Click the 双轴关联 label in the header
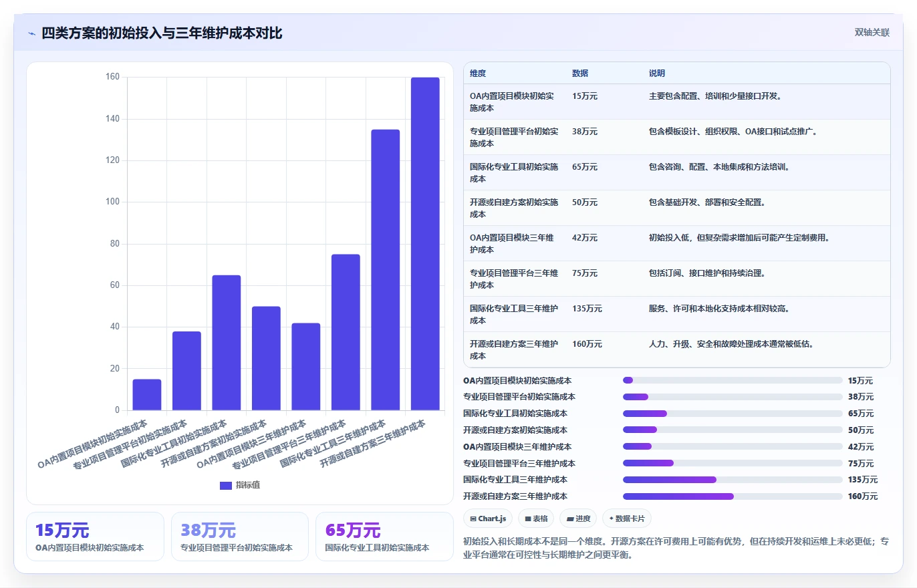The height and width of the screenshot is (588, 917). coord(872,33)
